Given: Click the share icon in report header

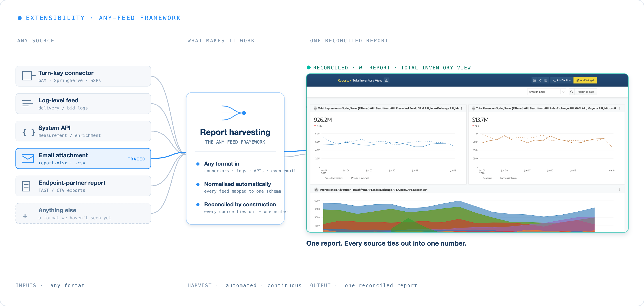Looking at the screenshot, I should [540, 80].
